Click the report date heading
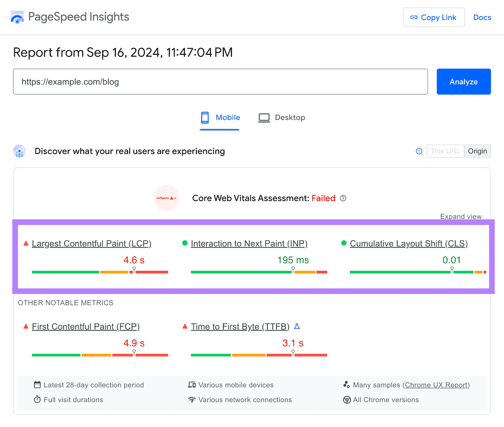 [123, 52]
